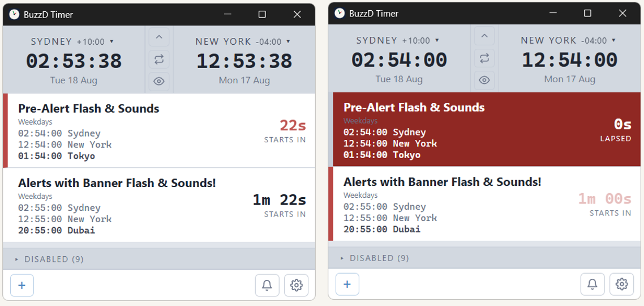Click the 0s LAPSED counter in right window
644x306 pixels.
click(622, 124)
